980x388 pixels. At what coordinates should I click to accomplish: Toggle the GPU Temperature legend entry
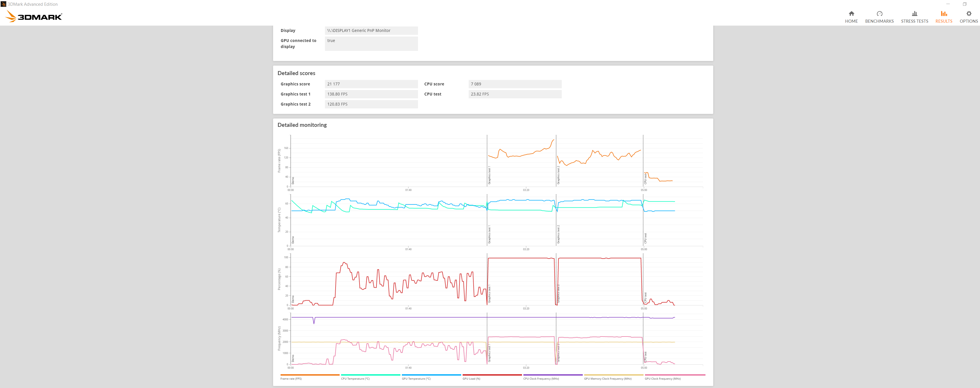coord(416,379)
